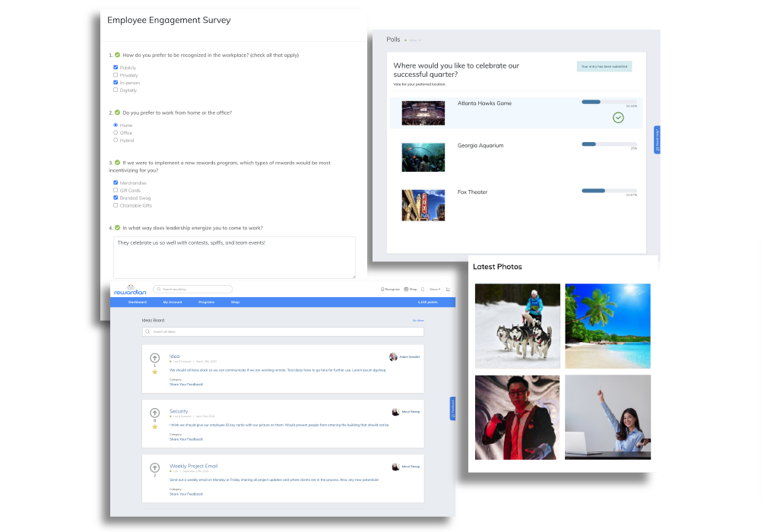
Task: Upvote the Security idea with arrow icon
Action: (154, 413)
